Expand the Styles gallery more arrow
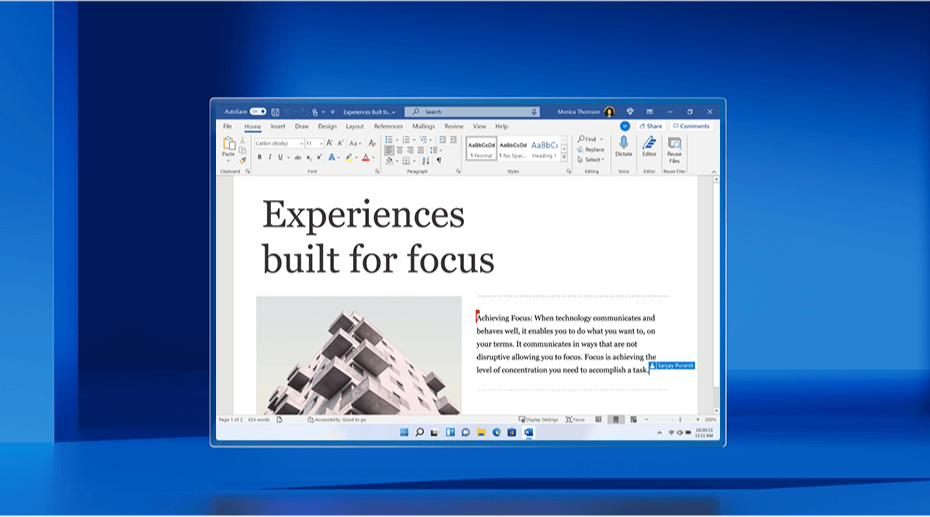Viewport: 930px width, 517px height. click(564, 159)
